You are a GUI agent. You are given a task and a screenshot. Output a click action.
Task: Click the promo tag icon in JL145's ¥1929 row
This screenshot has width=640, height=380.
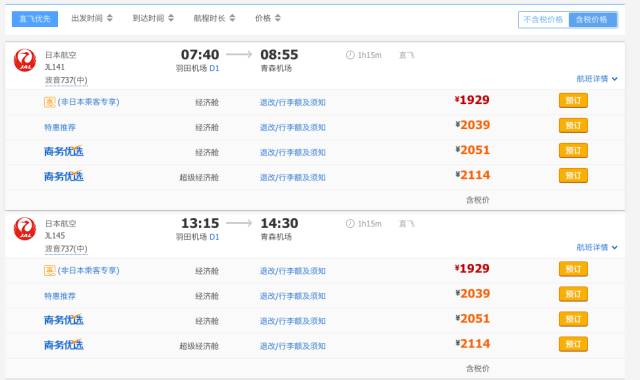[49, 271]
